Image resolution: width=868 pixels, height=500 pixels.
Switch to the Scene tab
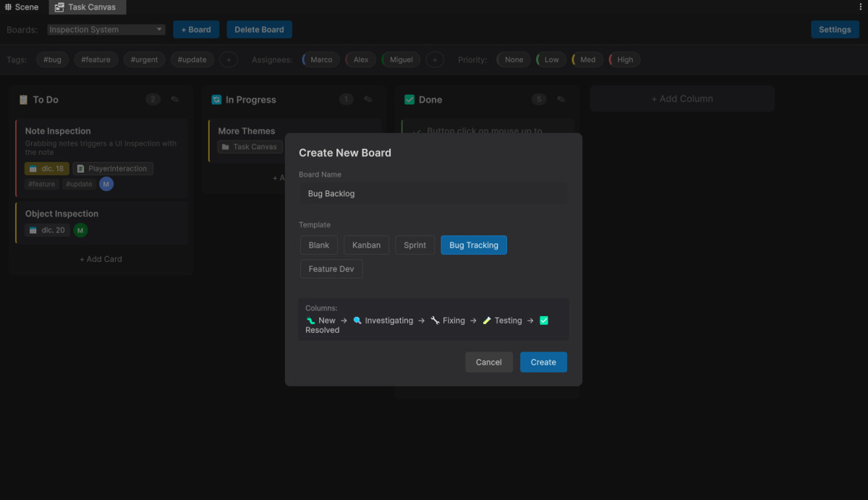point(22,7)
